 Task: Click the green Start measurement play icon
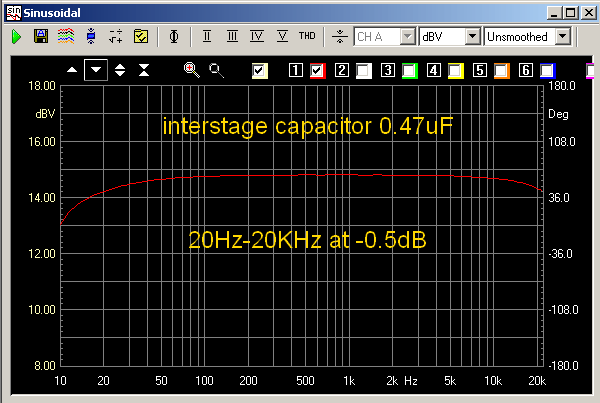[x=17, y=36]
